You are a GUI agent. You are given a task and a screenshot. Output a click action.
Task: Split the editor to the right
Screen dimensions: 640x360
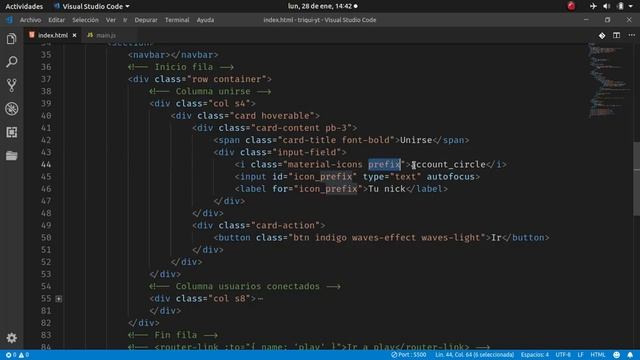click(x=616, y=36)
